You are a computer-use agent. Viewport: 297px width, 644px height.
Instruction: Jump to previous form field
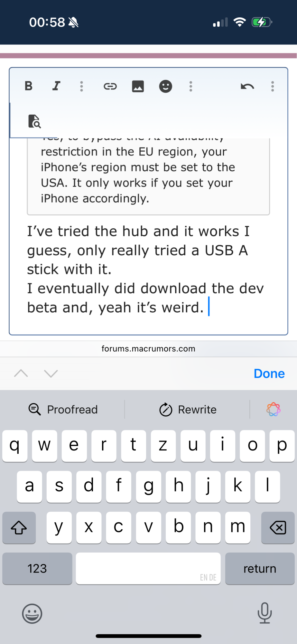coord(21,374)
